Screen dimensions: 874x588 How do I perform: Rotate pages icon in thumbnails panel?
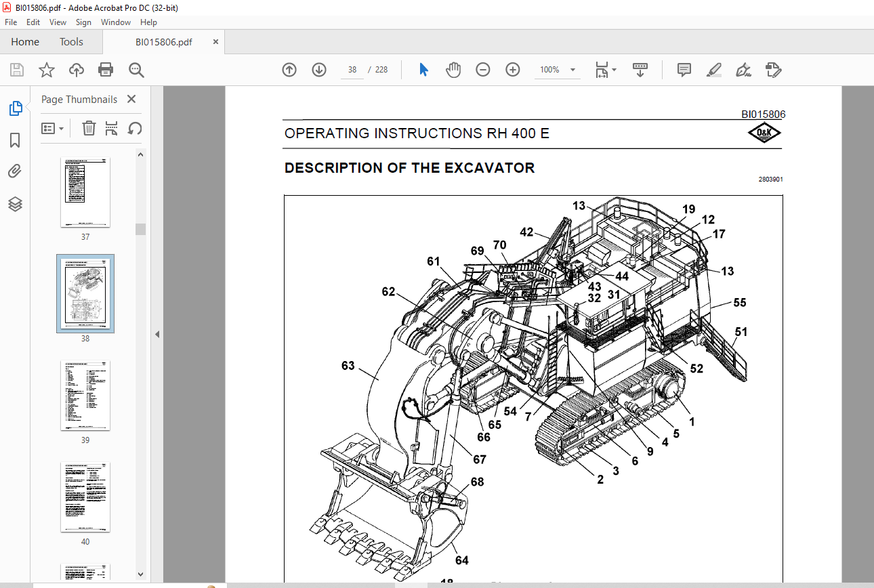pyautogui.click(x=135, y=128)
